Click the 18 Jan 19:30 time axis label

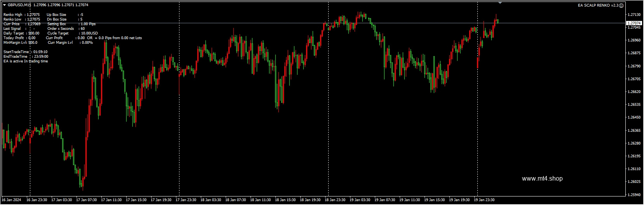pyautogui.click(x=310, y=200)
